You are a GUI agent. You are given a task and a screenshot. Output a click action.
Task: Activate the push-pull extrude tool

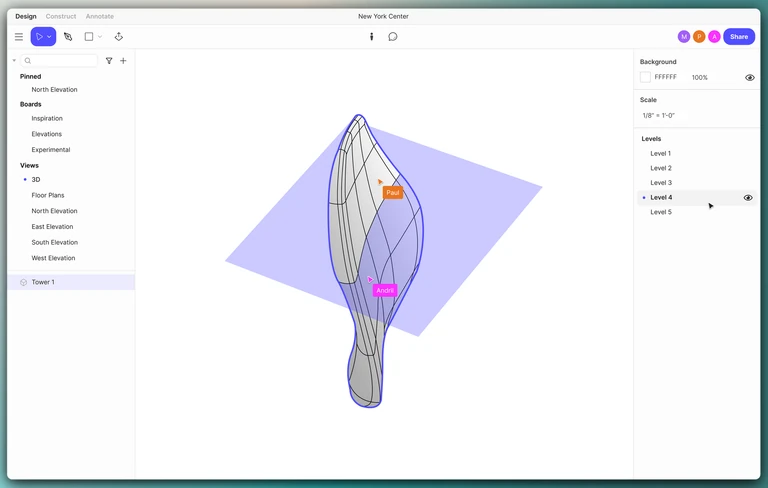(x=119, y=37)
